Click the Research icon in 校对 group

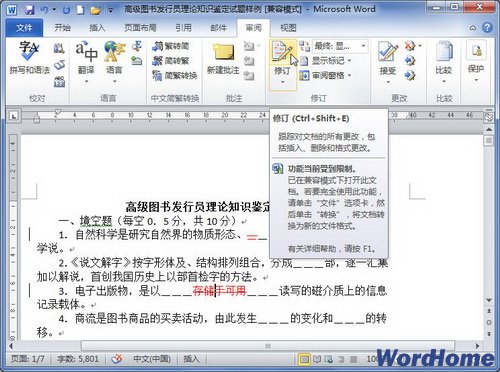click(x=59, y=49)
